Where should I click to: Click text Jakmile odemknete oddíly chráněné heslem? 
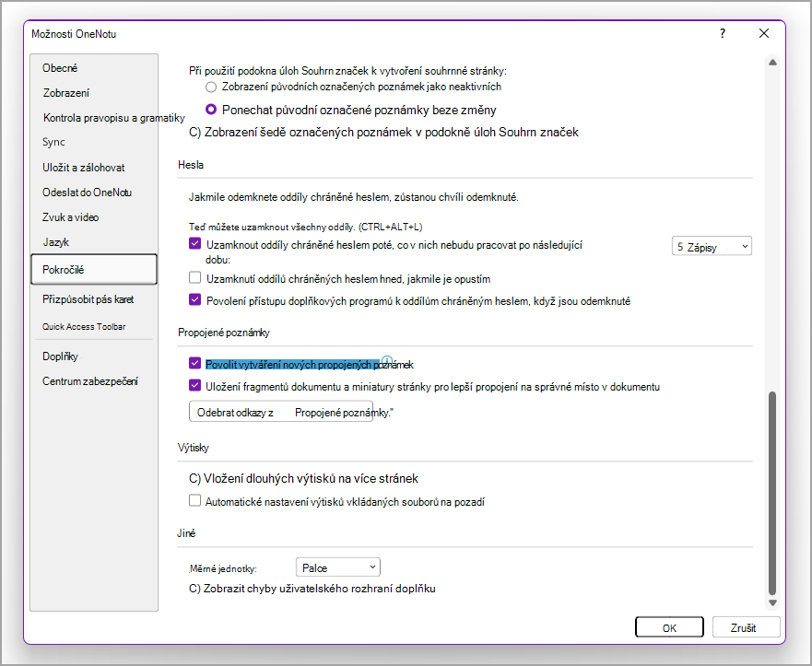[x=354, y=197]
